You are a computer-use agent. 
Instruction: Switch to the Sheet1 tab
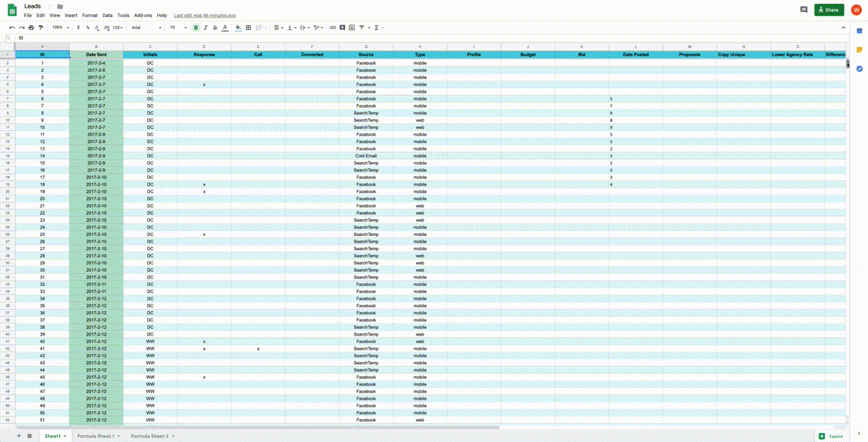coord(55,436)
